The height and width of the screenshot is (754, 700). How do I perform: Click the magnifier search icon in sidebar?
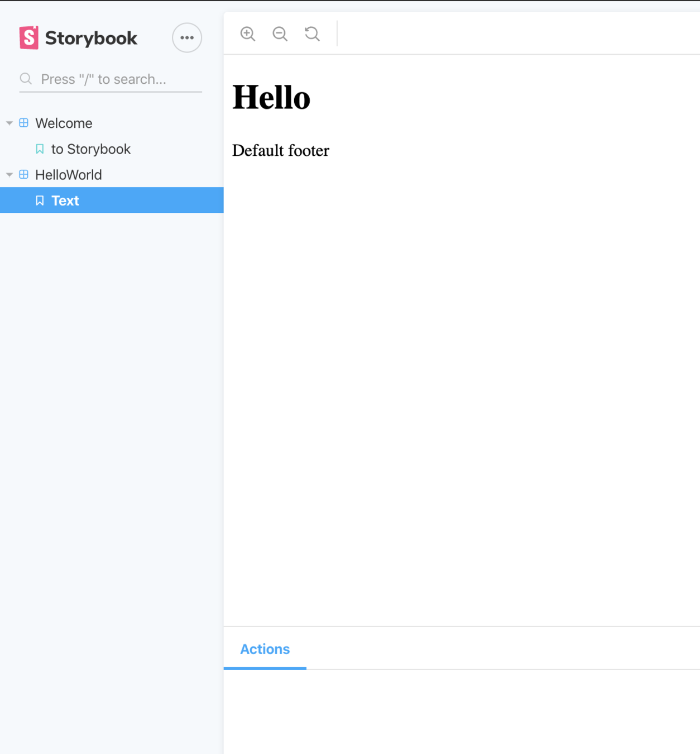click(26, 79)
